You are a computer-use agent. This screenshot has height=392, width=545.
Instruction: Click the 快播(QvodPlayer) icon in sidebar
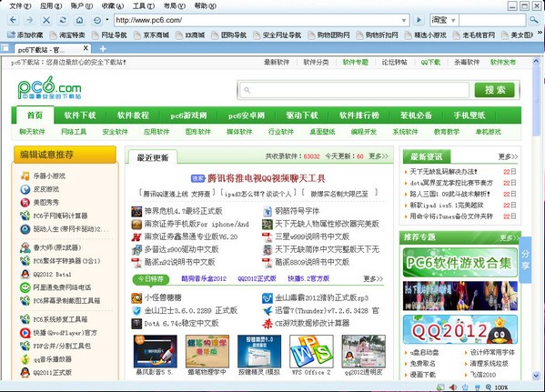tap(25, 333)
